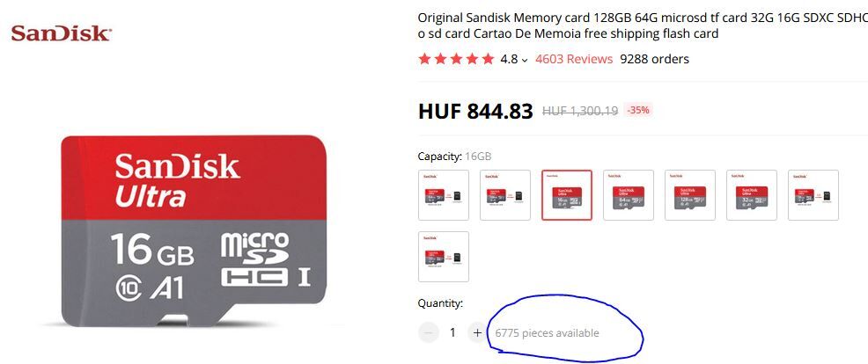Viewport: 868px width, 364px height.
Task: Choose the 128GB card-only capacity thumbnail
Action: coord(690,194)
